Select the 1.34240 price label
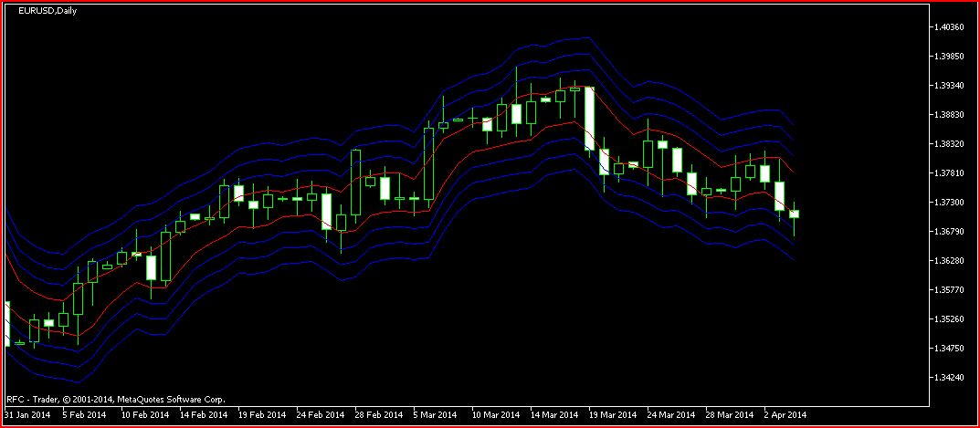Viewport: 980px width, 428px height. (x=949, y=378)
